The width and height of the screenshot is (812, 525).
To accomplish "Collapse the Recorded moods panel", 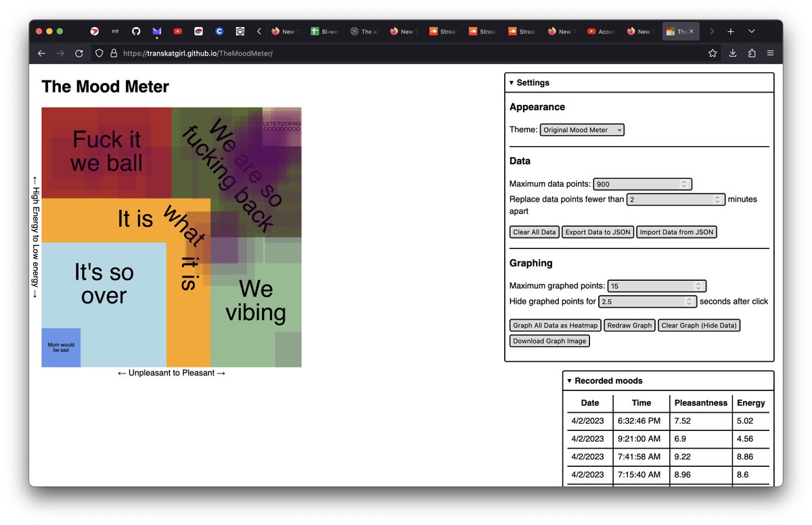I will tap(569, 381).
